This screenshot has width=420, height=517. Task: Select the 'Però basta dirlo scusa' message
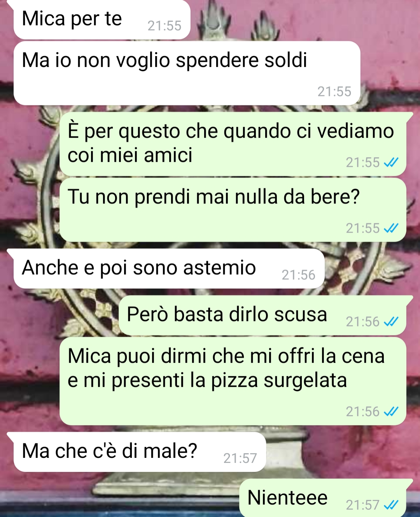(x=262, y=315)
